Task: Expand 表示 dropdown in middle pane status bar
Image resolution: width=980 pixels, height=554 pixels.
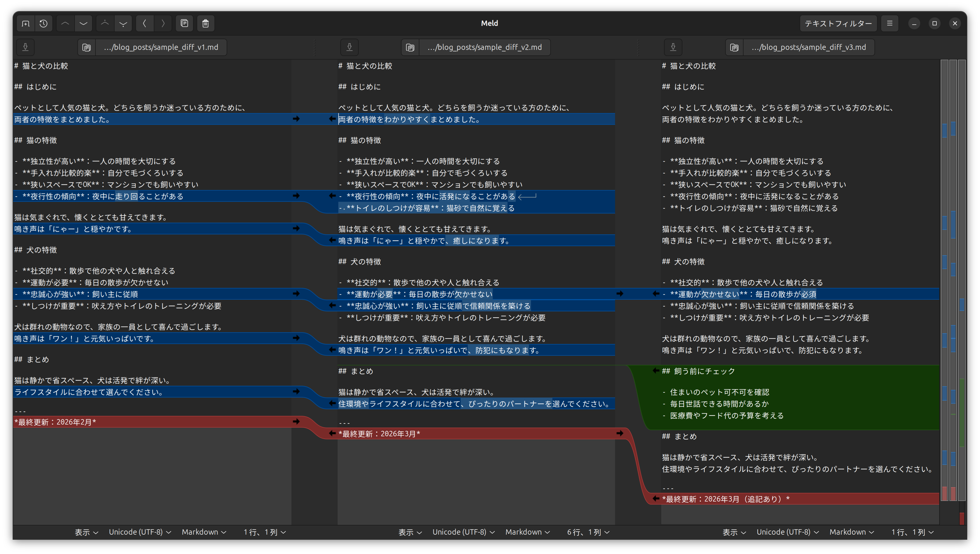Action: click(x=410, y=532)
